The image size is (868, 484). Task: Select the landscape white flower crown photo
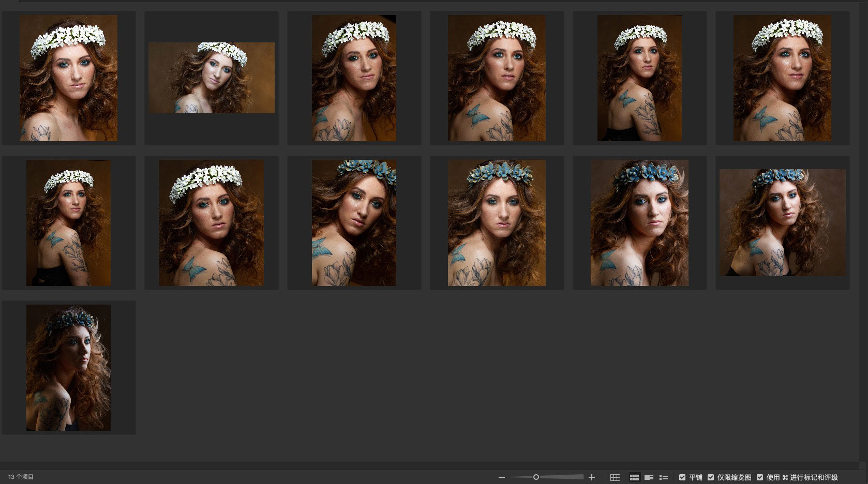(x=212, y=78)
